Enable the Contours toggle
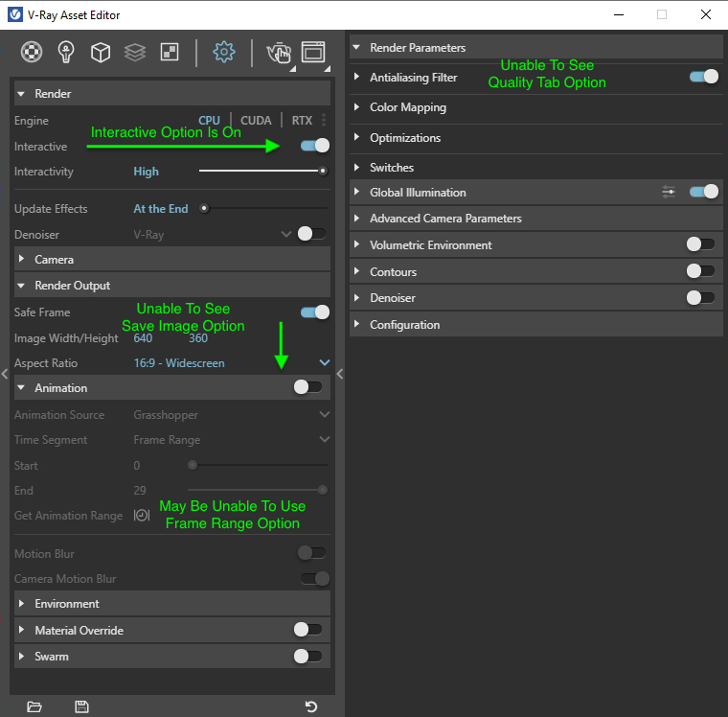The image size is (728, 717). point(700,271)
